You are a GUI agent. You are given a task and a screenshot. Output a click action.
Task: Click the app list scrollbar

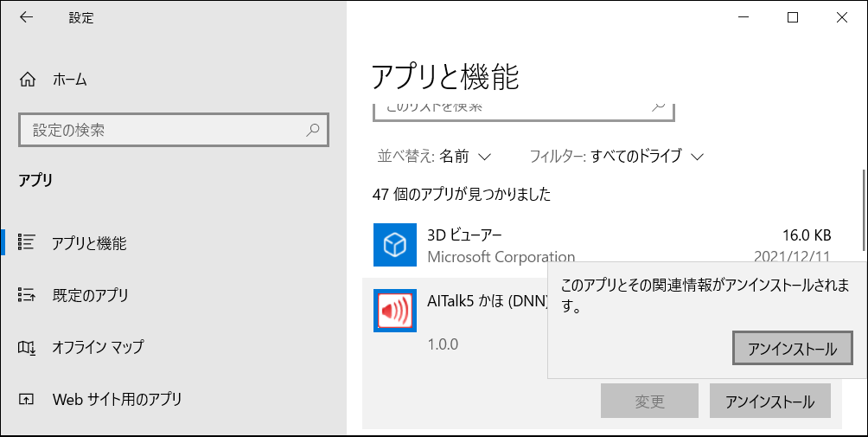(x=865, y=210)
